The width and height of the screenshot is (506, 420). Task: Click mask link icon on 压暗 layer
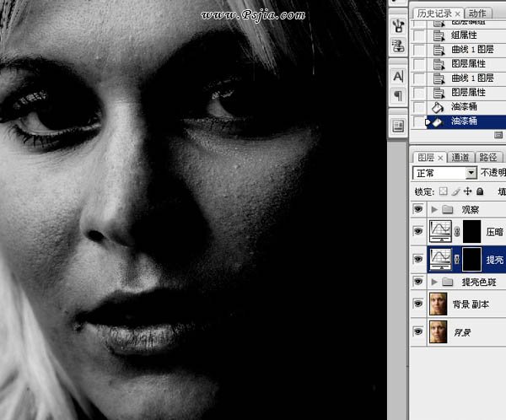[457, 231]
